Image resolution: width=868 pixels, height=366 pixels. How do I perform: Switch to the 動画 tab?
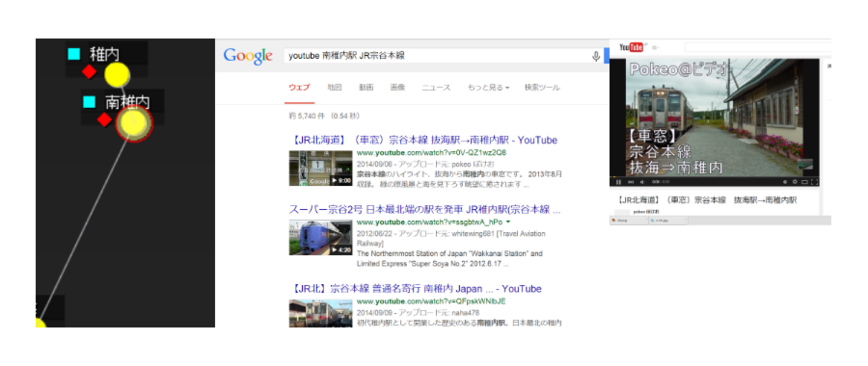point(366,88)
